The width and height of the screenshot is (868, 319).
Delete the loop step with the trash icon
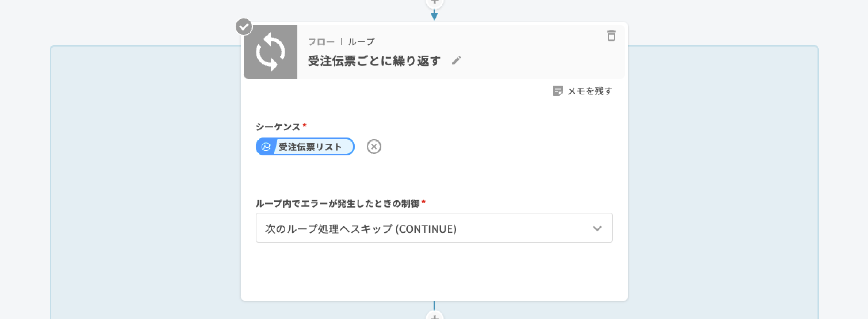point(611,36)
